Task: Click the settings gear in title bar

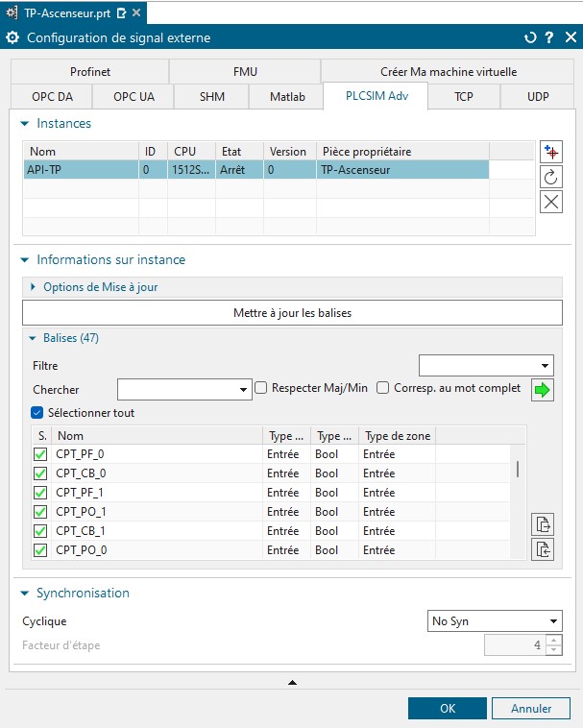Action: [x=12, y=37]
